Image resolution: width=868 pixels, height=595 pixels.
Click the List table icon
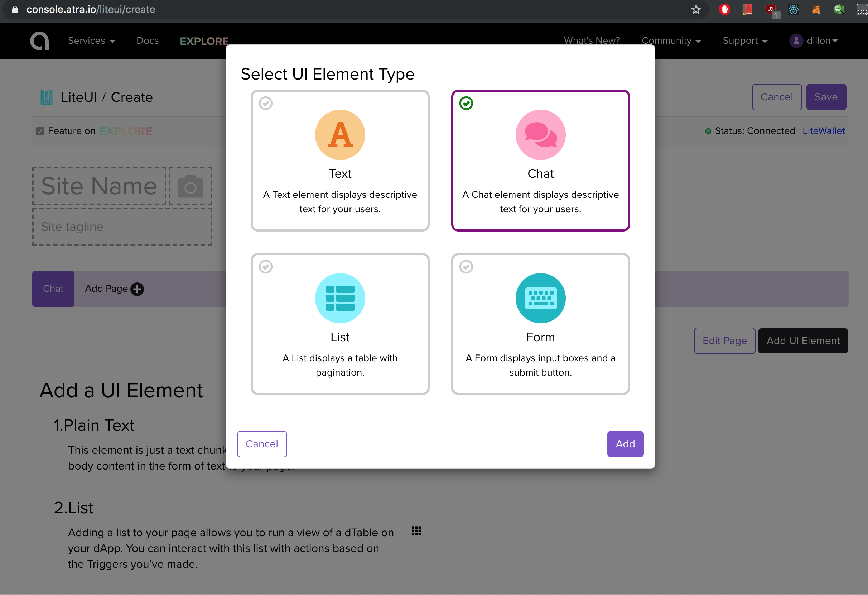coord(340,298)
